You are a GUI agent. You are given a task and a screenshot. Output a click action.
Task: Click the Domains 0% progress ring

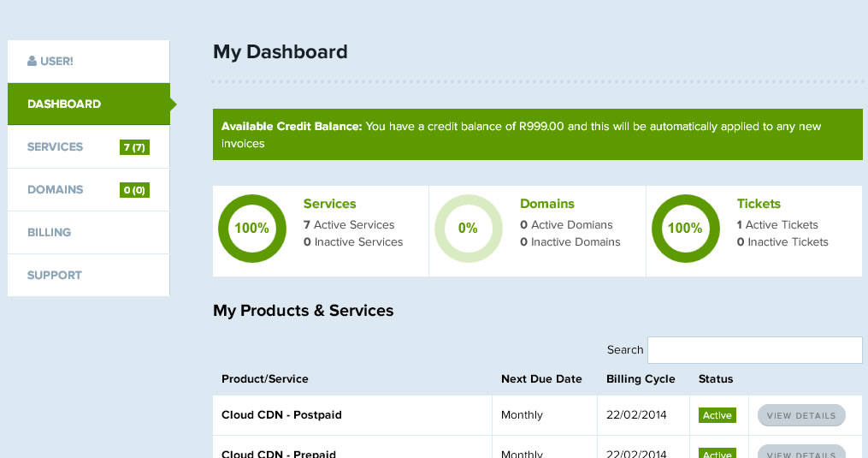469,229
